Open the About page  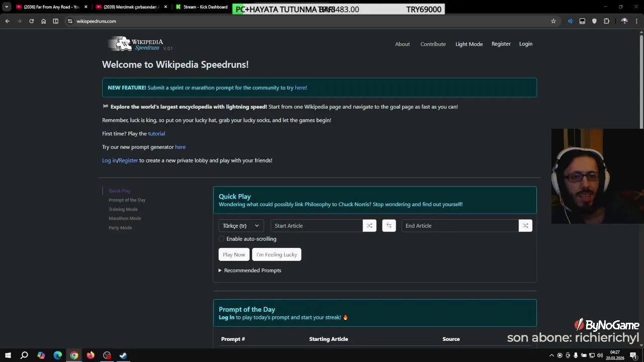(403, 44)
